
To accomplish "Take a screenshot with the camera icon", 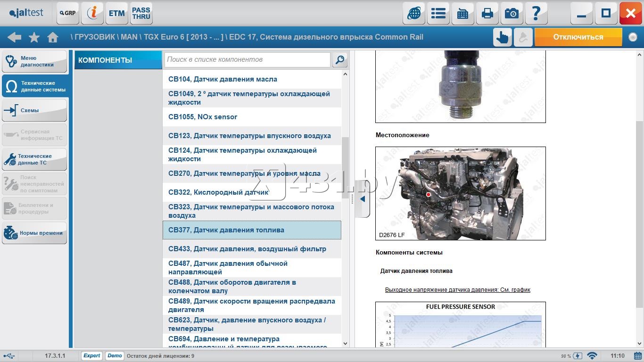I will (x=512, y=13).
